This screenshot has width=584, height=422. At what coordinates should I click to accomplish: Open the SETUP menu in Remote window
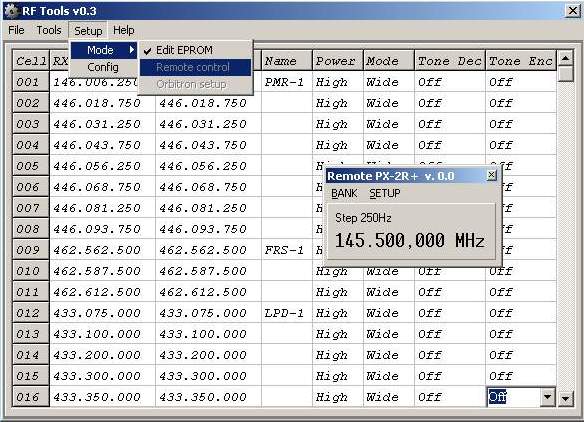(385, 193)
